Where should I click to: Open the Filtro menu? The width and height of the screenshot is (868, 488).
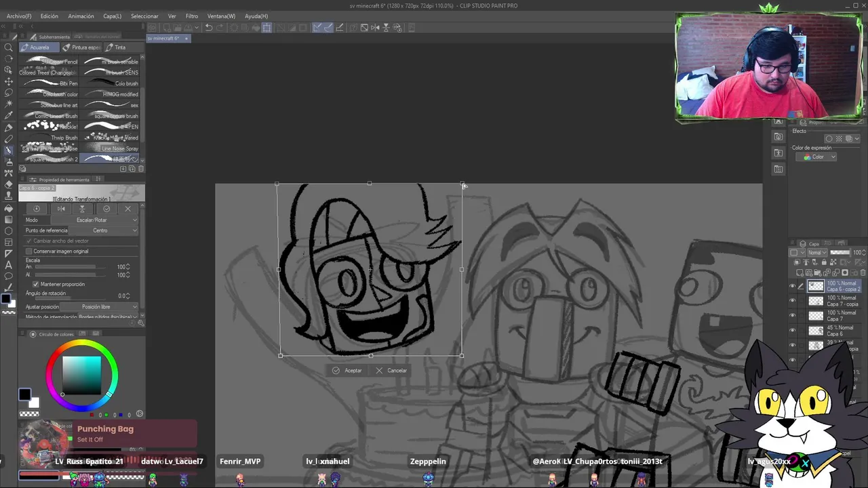click(192, 16)
